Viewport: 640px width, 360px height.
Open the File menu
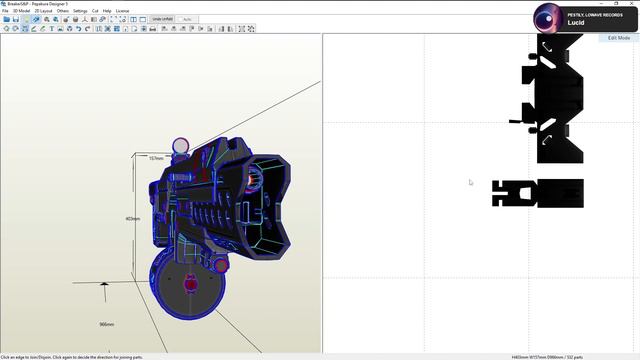5,11
